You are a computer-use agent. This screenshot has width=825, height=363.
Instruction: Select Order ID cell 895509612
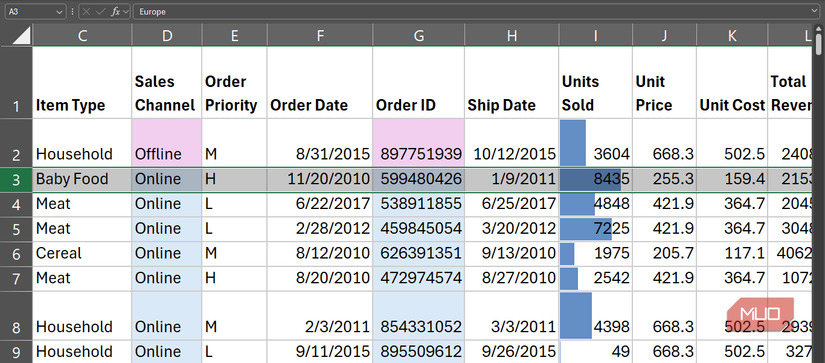(x=419, y=351)
